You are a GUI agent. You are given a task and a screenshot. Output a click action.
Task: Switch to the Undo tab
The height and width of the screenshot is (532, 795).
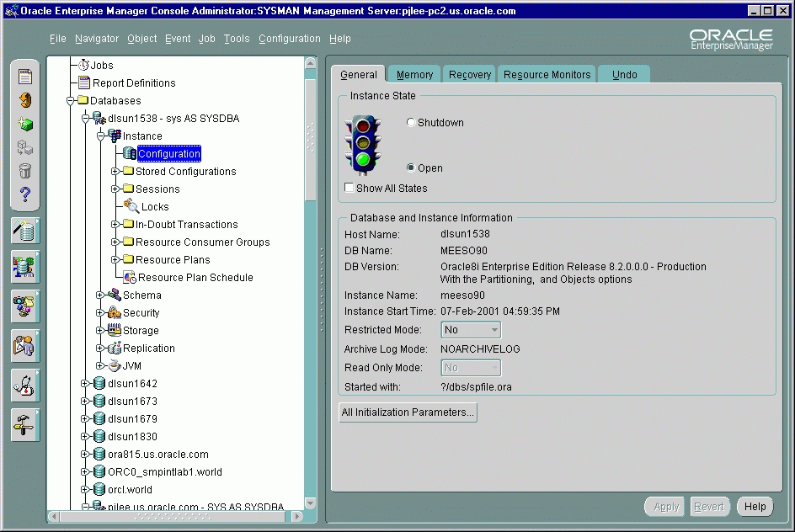[x=624, y=74]
